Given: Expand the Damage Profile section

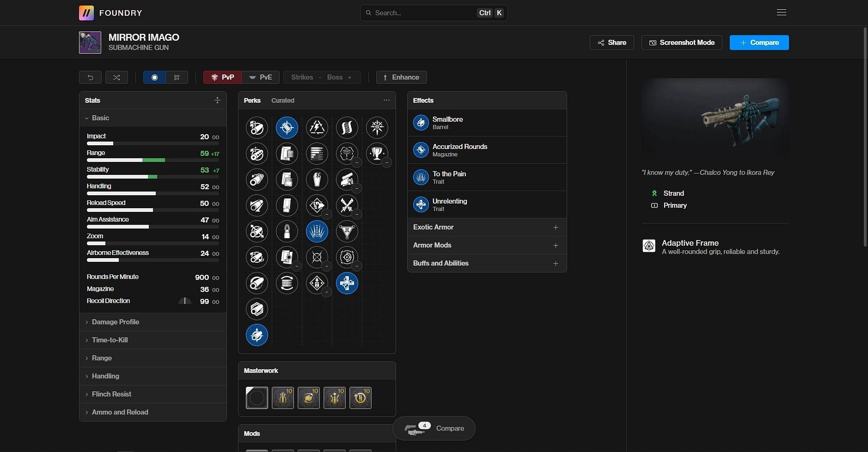Looking at the screenshot, I should coord(153,322).
